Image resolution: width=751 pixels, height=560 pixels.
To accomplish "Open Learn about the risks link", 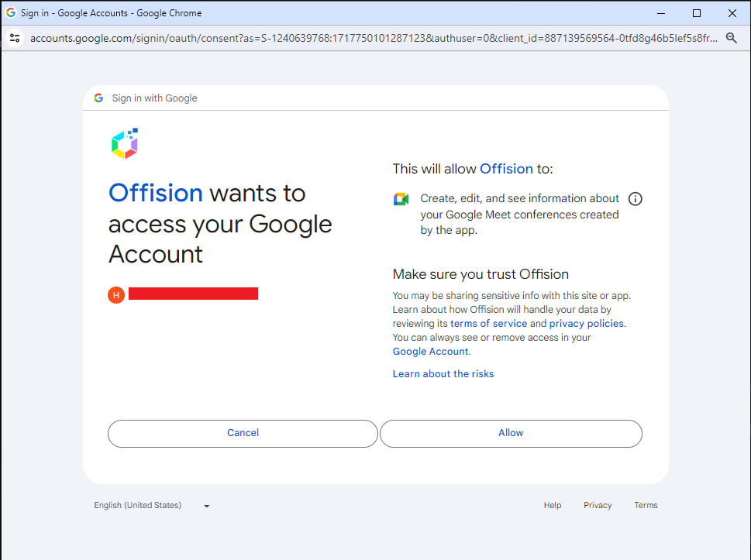I will (x=443, y=374).
